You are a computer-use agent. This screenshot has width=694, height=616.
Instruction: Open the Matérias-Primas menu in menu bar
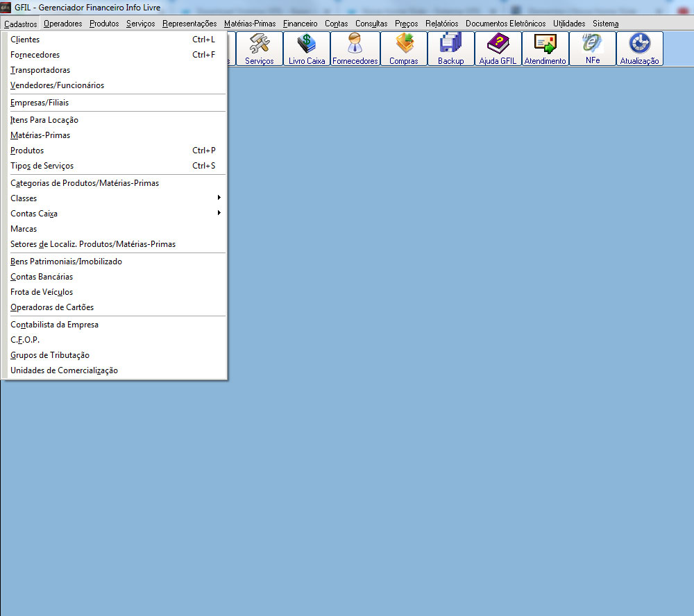tap(250, 24)
